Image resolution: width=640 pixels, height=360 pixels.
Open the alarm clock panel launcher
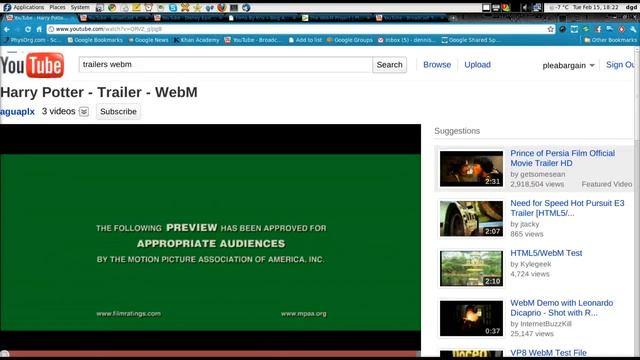pyautogui.click(x=149, y=7)
